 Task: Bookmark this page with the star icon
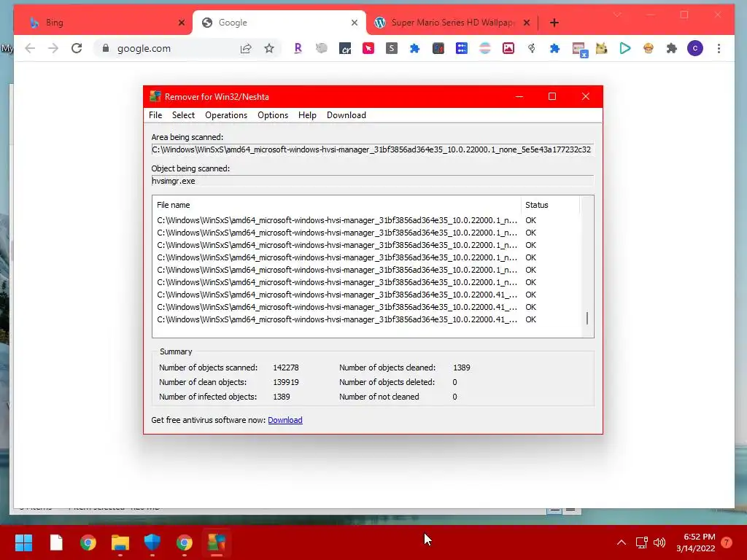pyautogui.click(x=269, y=48)
